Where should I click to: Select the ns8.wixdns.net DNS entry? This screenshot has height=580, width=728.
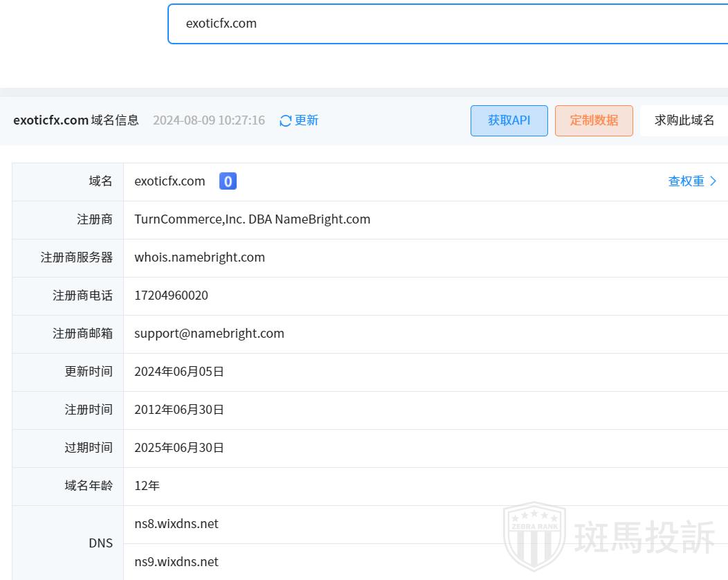tap(176, 524)
